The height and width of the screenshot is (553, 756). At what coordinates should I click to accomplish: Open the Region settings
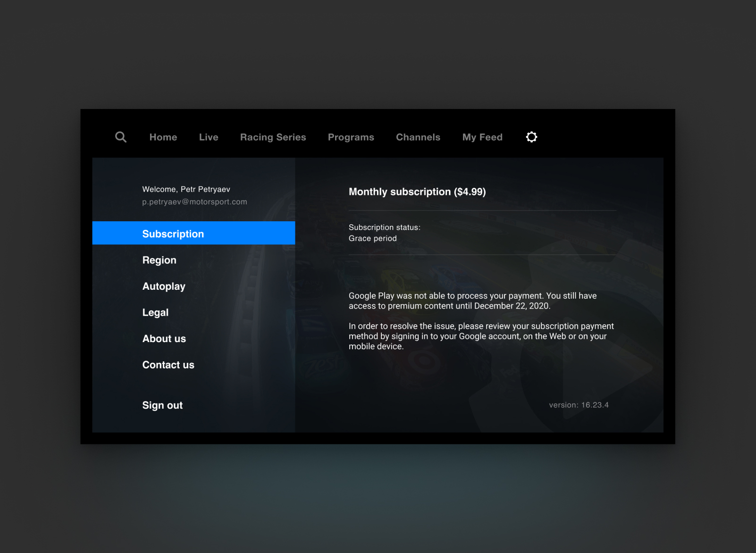tap(160, 260)
